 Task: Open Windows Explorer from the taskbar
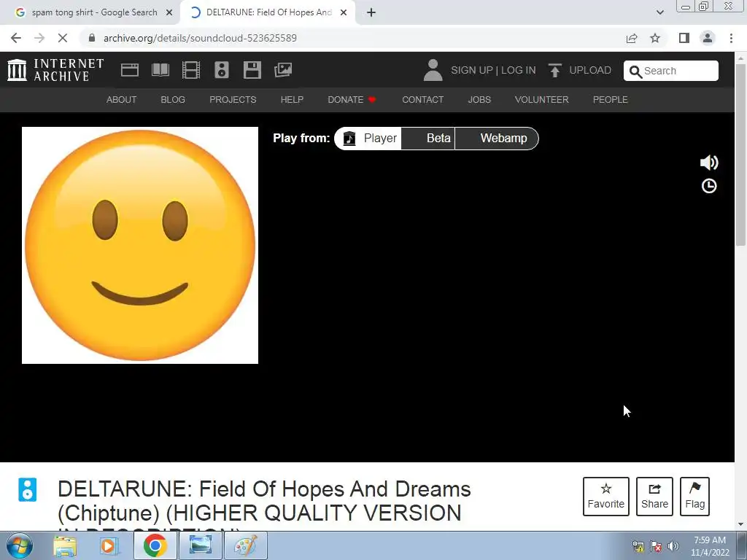[x=65, y=545]
